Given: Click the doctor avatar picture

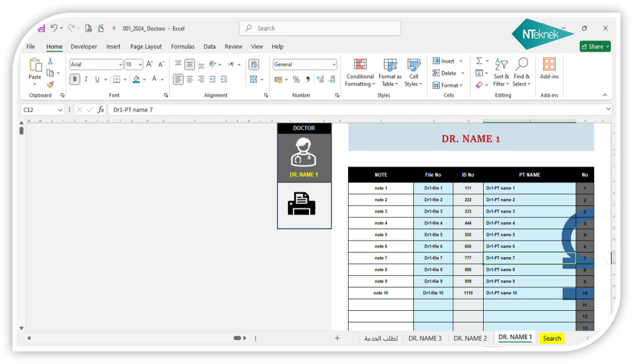Looking at the screenshot, I should (304, 152).
